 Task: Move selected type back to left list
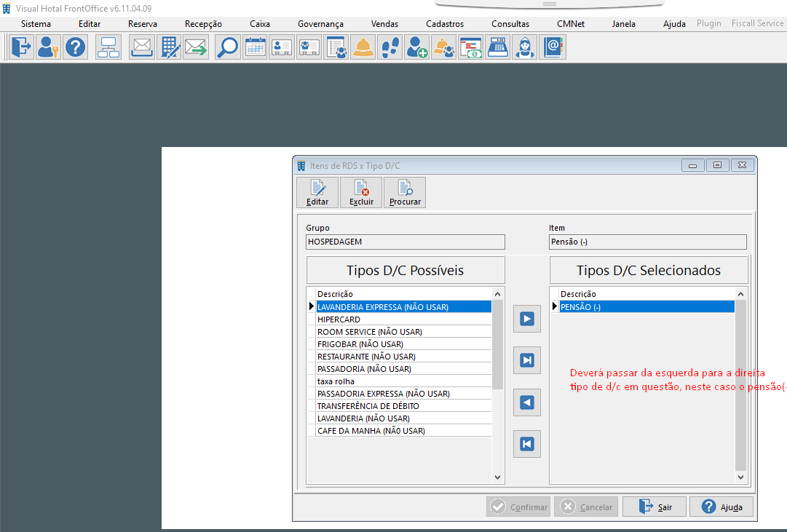click(527, 402)
